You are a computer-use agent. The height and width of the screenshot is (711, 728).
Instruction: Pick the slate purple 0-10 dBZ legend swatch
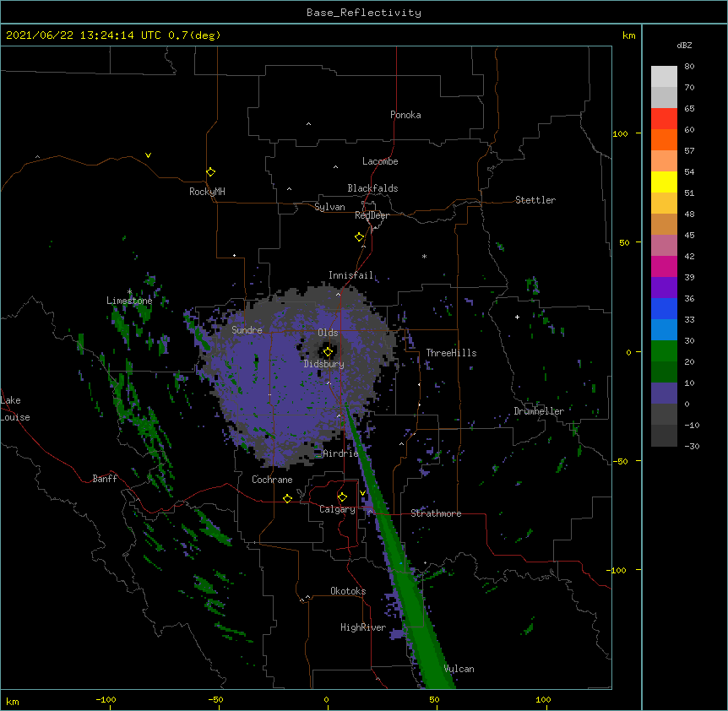coord(664,393)
